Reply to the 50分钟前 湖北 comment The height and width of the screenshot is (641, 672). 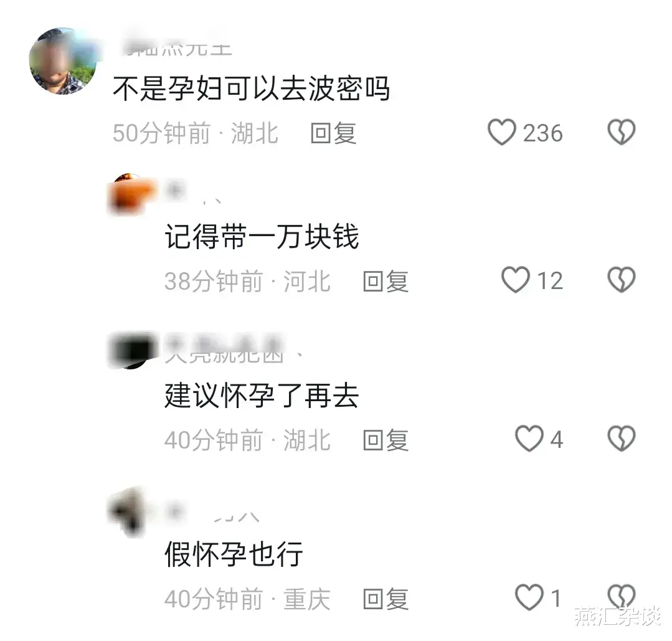333,133
